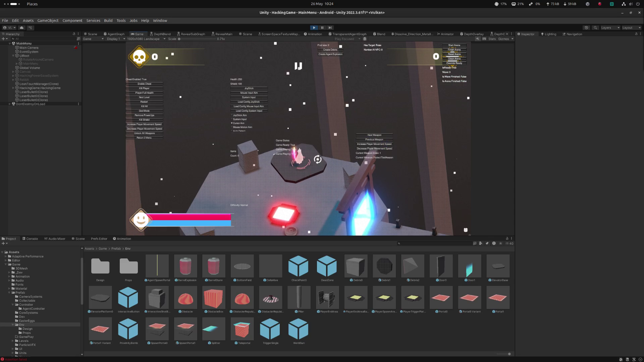Screen dimensions: 644x362
Task: Open the GameObject menu
Action: click(48, 20)
